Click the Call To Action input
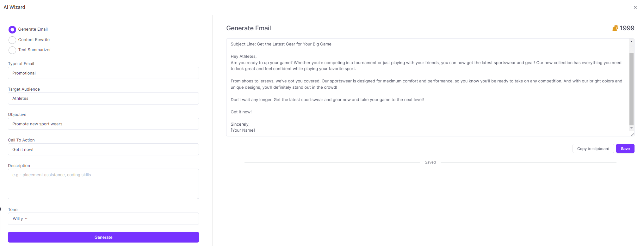 click(x=103, y=149)
